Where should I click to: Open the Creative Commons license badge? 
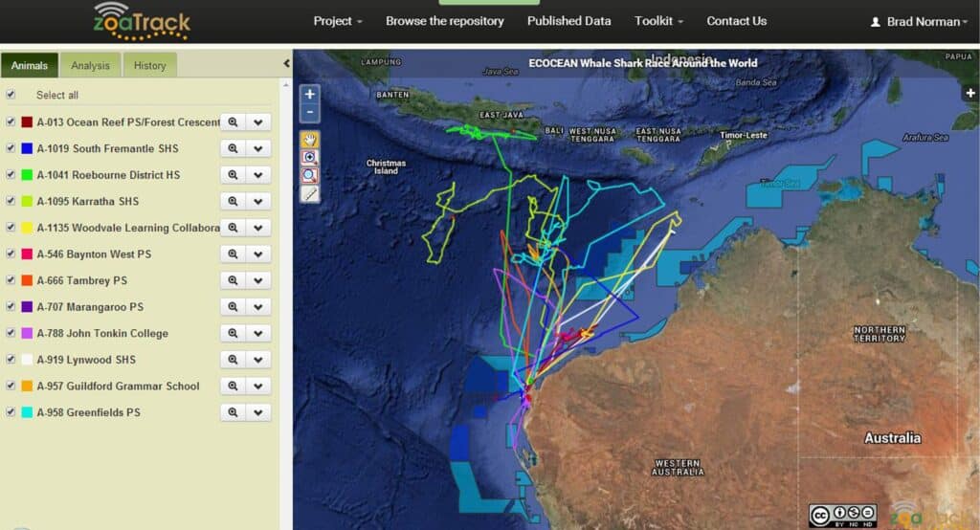click(842, 516)
